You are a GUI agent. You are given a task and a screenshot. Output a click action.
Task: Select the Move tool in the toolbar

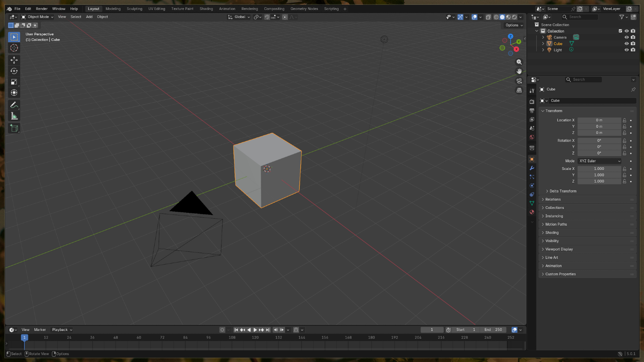point(14,60)
